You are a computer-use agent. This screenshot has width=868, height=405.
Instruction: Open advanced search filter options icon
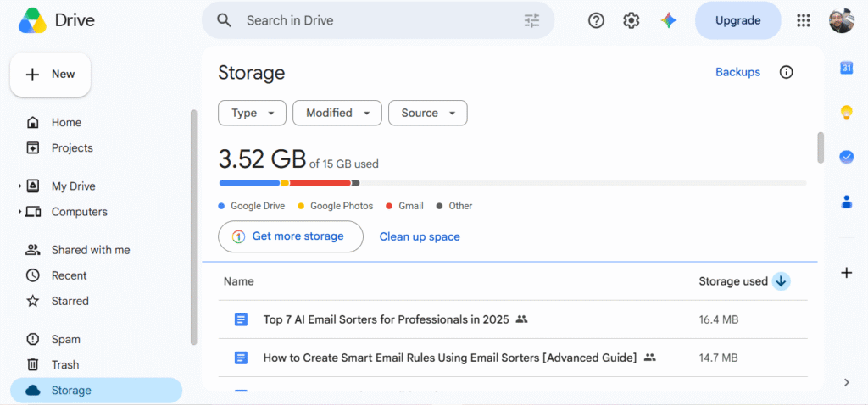coord(531,20)
